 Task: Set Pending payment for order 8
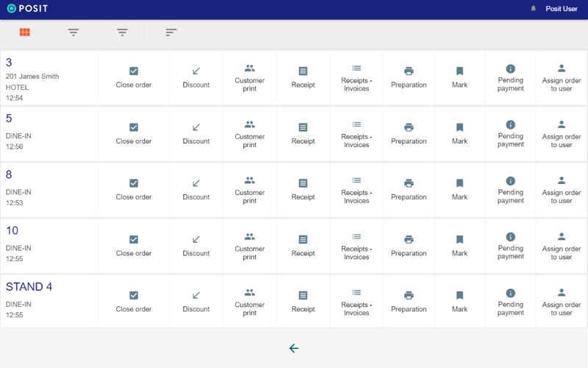pyautogui.click(x=511, y=190)
